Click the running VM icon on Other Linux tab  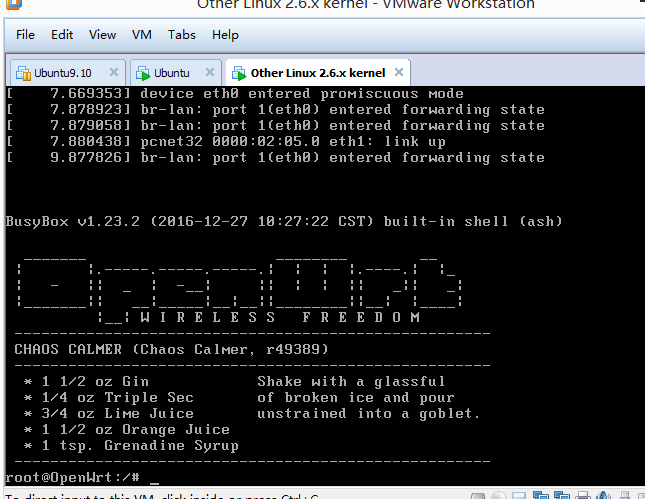pyautogui.click(x=239, y=73)
